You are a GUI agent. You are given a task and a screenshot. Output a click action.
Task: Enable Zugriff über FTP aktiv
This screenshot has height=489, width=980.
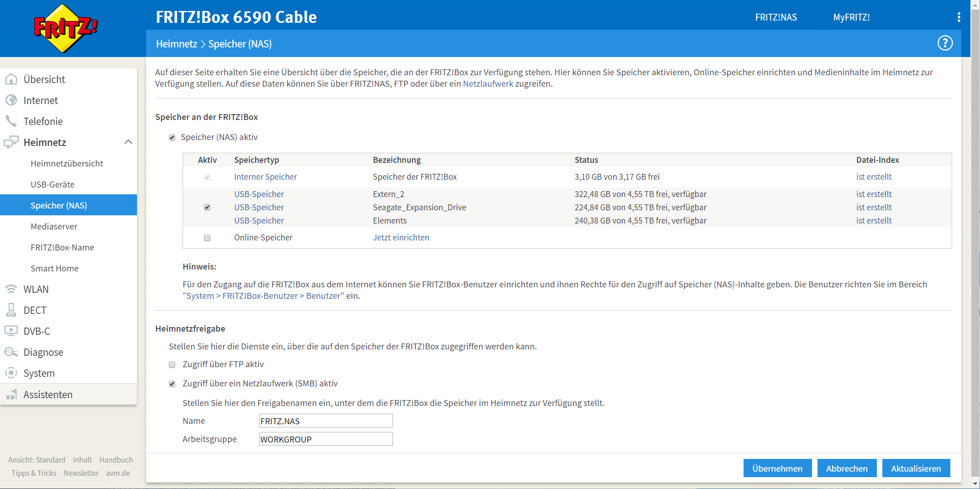[x=172, y=364]
